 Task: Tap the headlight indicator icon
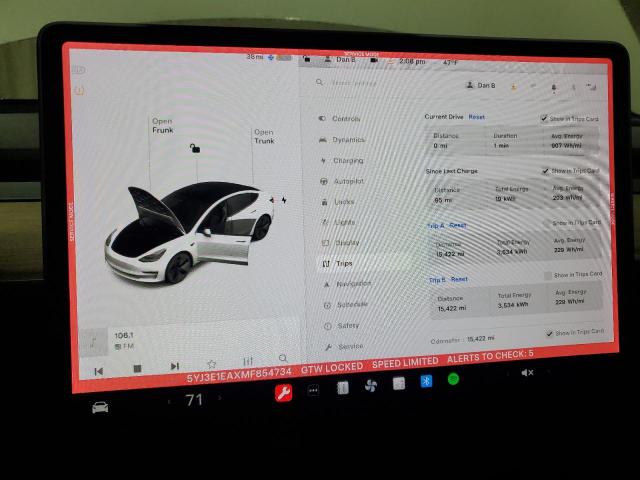tap(79, 70)
